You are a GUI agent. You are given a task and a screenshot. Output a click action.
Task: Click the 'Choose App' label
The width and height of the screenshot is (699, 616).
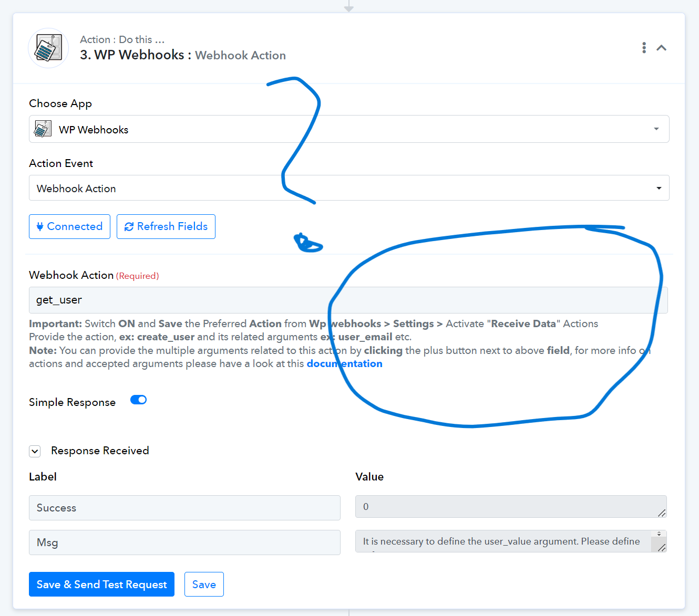click(x=60, y=103)
